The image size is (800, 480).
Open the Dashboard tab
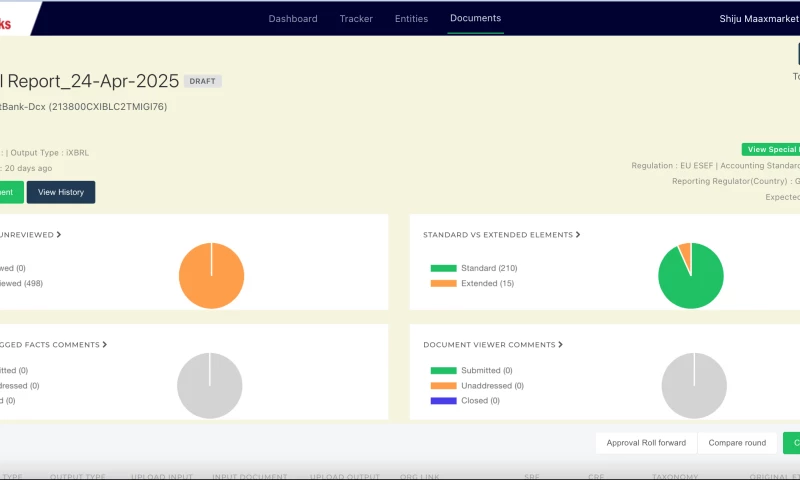[x=293, y=19]
